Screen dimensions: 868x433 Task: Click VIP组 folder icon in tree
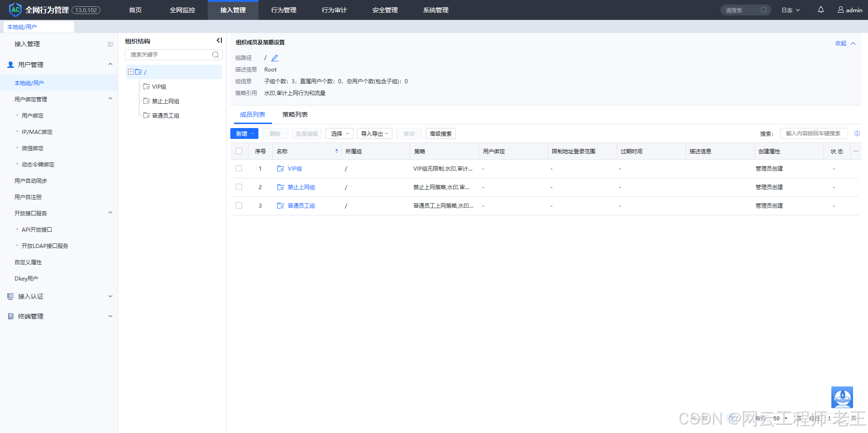pyautogui.click(x=147, y=86)
